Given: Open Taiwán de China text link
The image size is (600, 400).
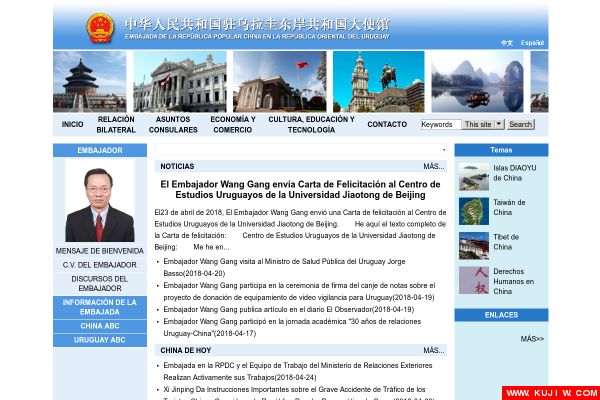Looking at the screenshot, I should (509, 207).
